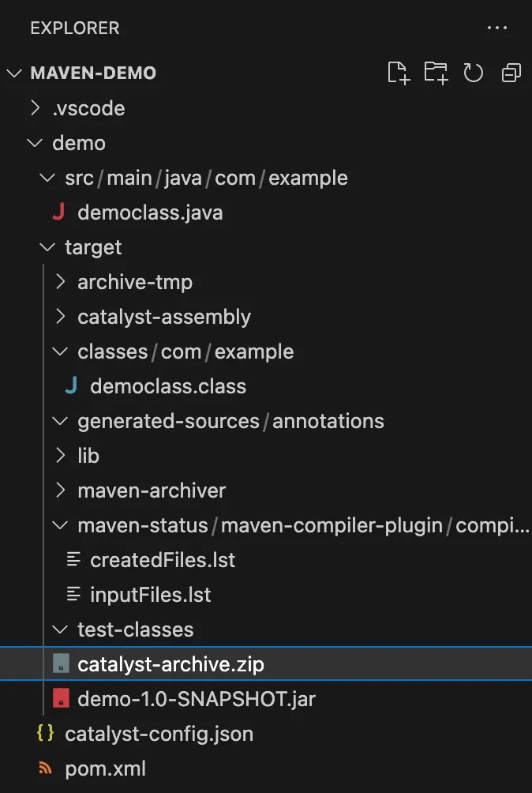Collapse all folders in Explorer
This screenshot has width=532, height=793.
(511, 73)
